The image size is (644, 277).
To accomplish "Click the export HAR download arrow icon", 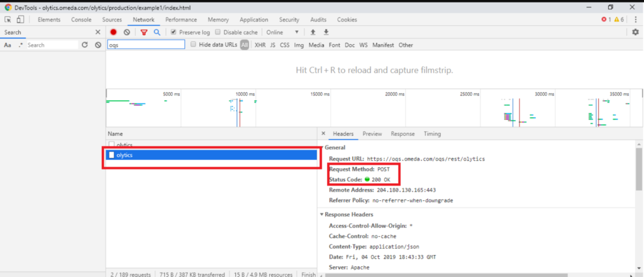I will click(x=326, y=32).
